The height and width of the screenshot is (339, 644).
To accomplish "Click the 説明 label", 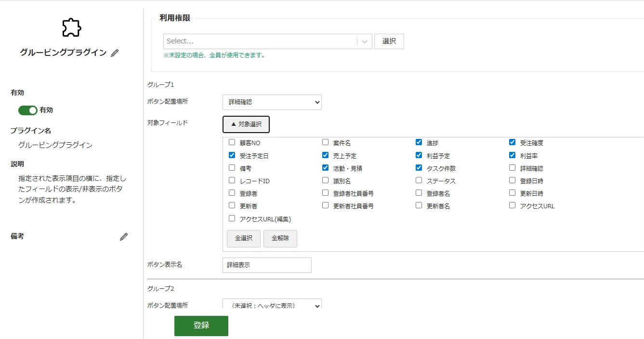I will tap(17, 164).
